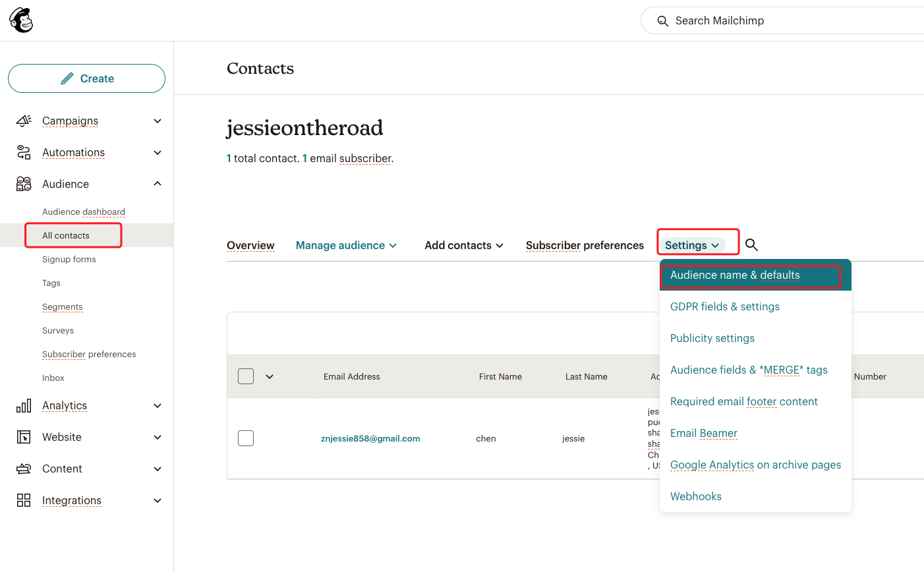Image resolution: width=924 pixels, height=572 pixels.
Task: Click the Integrations grid icon
Action: 24,500
